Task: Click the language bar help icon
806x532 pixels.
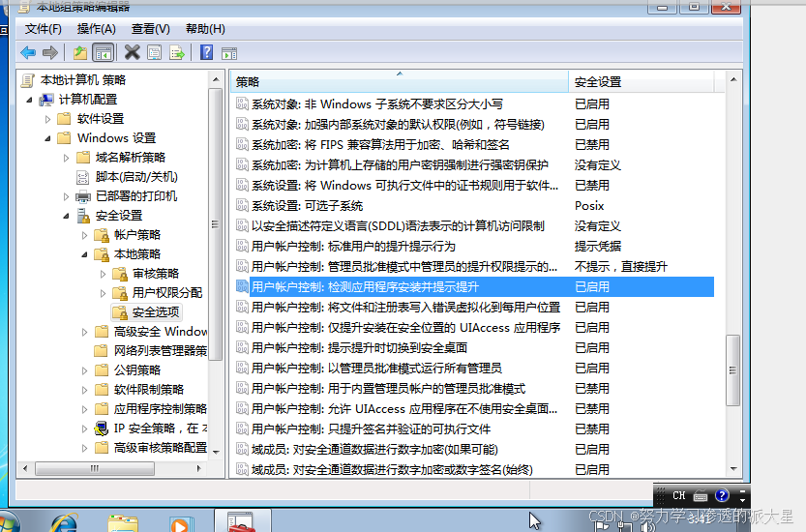Action: tap(722, 495)
